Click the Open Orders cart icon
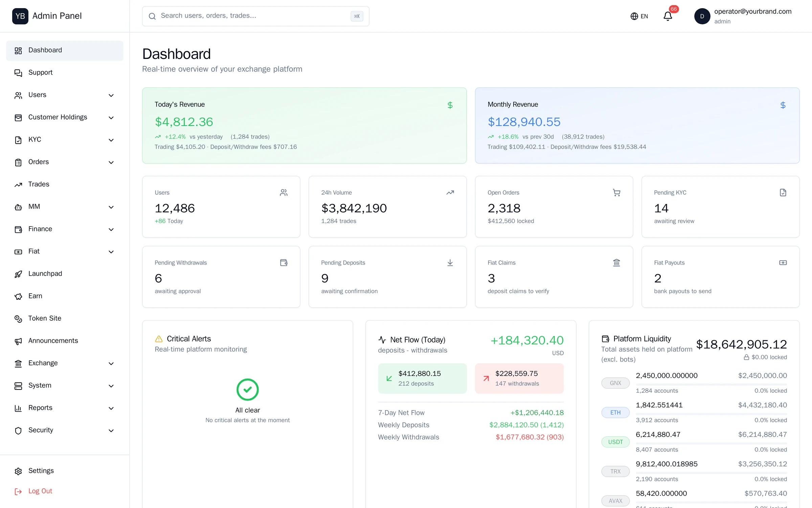 coord(616,193)
